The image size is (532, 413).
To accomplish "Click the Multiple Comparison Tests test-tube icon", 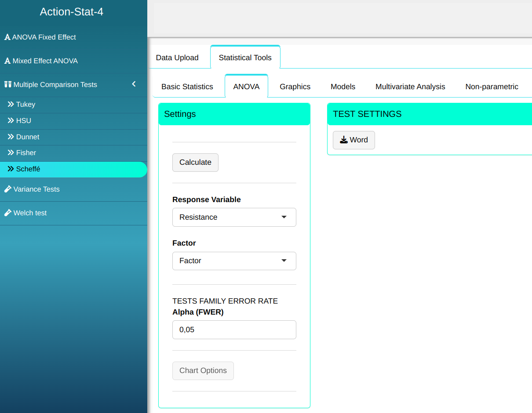I will [8, 84].
